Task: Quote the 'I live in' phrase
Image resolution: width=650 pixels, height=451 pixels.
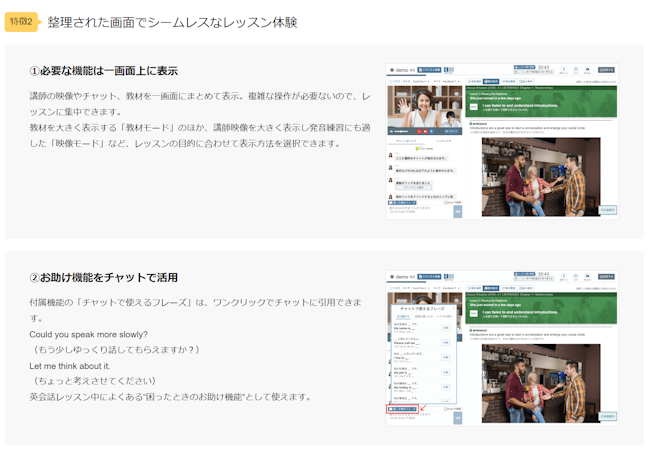Action: point(446,357)
